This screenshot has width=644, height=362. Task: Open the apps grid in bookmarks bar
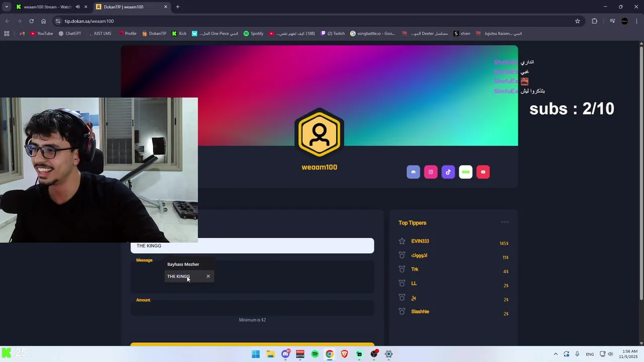point(7,34)
